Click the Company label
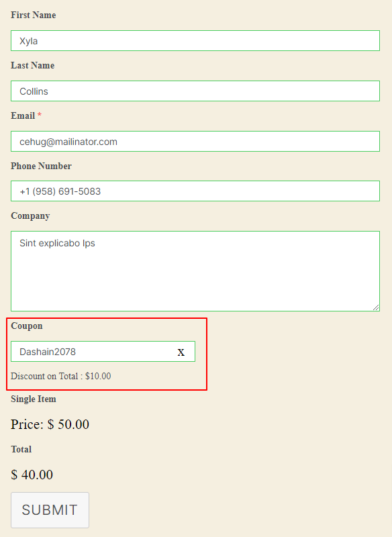Viewport: 392px width, 537px height. (30, 215)
